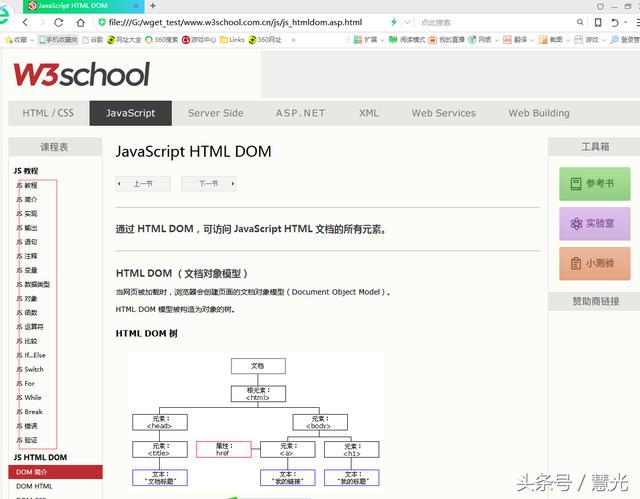Image resolution: width=640 pixels, height=499 pixels.
Task: Open the 游戏 toolbar item
Action: tap(586, 40)
